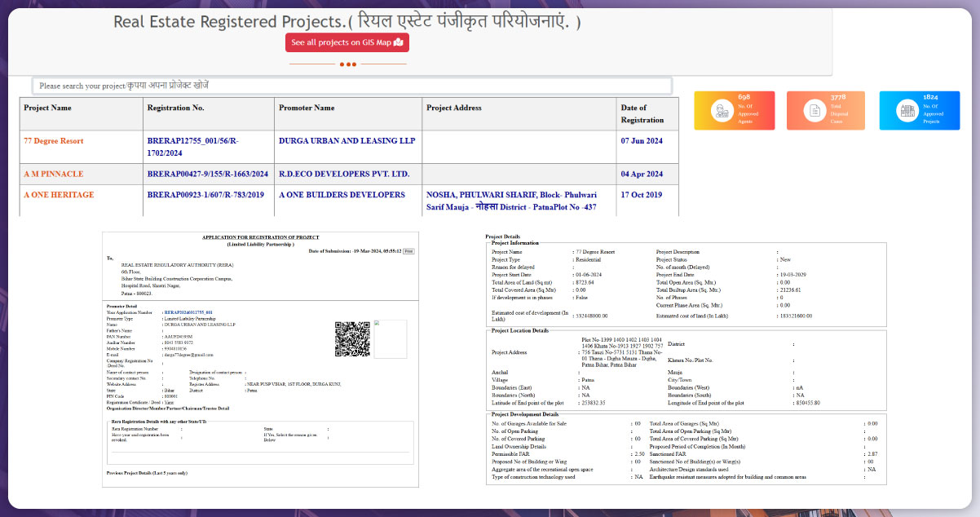Click 'See all projects on GIS Map' button

tap(347, 42)
